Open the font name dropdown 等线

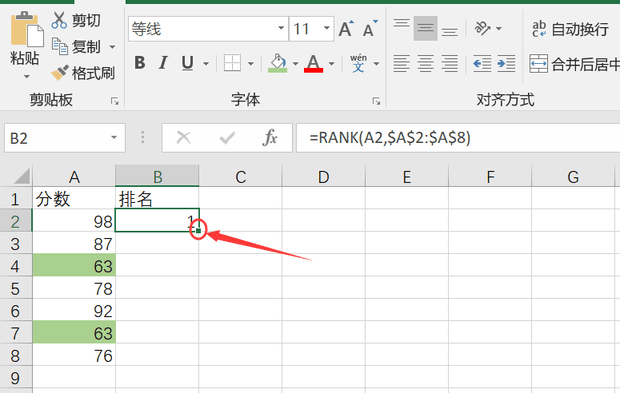(281, 28)
